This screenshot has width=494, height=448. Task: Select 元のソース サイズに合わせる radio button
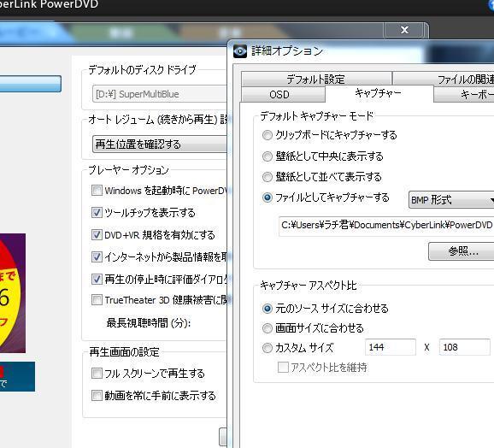268,309
